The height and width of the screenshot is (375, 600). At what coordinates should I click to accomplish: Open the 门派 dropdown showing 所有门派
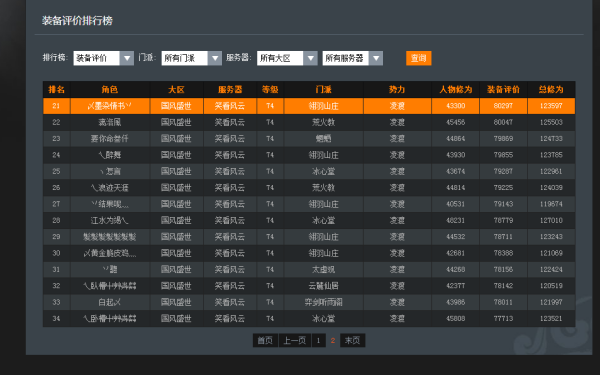(191, 58)
